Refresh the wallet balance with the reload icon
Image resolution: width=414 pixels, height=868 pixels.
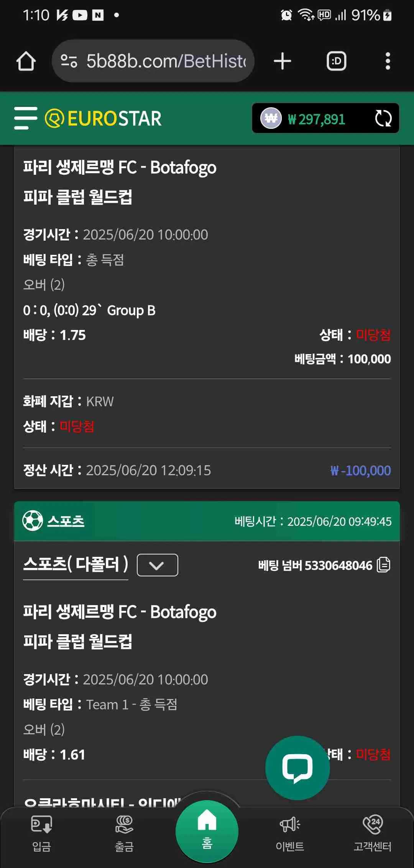tap(383, 118)
